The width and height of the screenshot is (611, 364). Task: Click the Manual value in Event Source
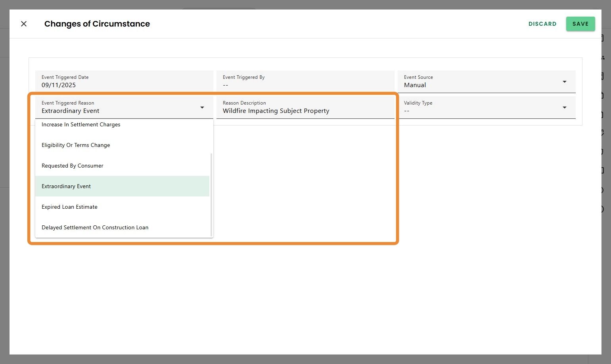point(415,85)
